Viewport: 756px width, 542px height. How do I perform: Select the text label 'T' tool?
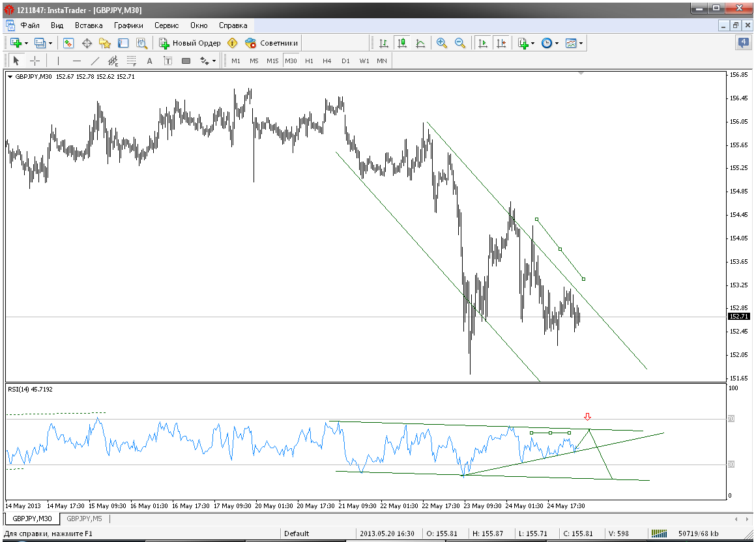click(167, 61)
